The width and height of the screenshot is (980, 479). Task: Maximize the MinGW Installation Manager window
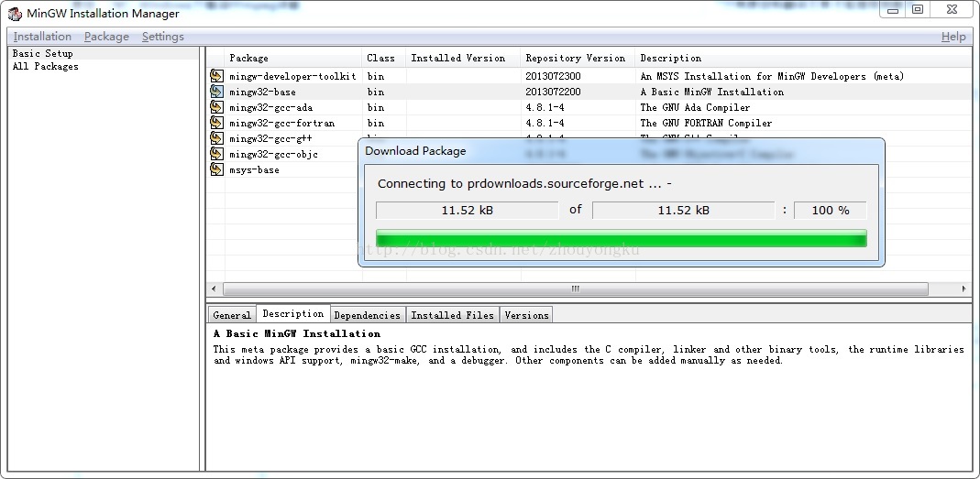tap(918, 9)
